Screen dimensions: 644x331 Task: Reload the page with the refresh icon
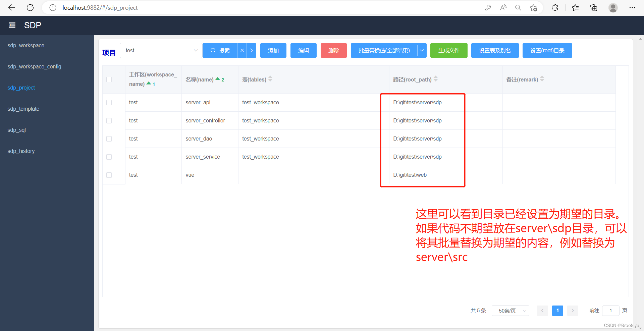(30, 8)
